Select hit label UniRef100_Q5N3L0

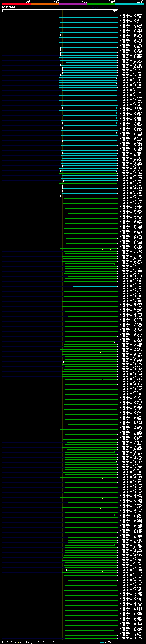(x=131, y=188)
